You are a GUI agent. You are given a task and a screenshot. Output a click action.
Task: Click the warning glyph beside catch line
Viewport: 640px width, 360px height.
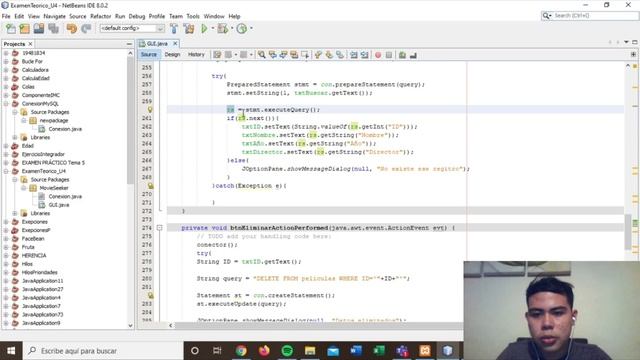(150, 186)
